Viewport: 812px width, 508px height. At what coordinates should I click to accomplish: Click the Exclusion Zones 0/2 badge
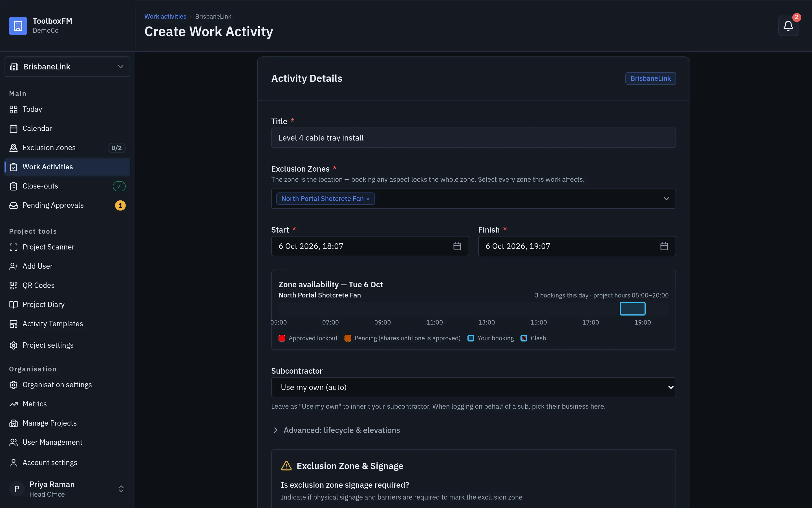[116, 148]
